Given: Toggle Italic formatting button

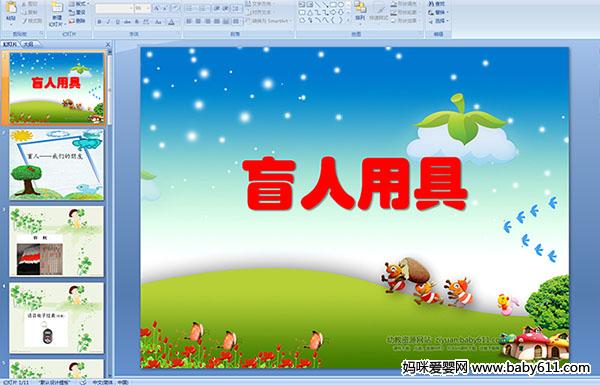Looking at the screenshot, I should [108, 22].
